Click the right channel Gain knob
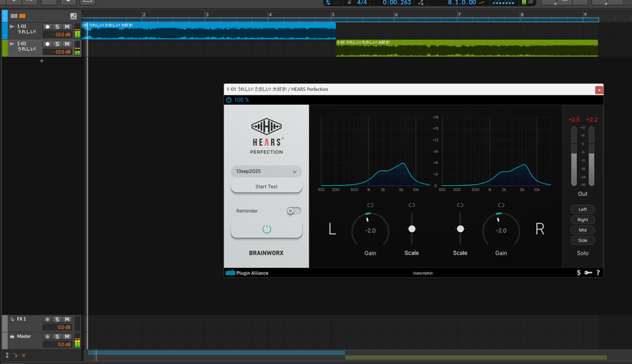The image size is (632, 364). (501, 230)
